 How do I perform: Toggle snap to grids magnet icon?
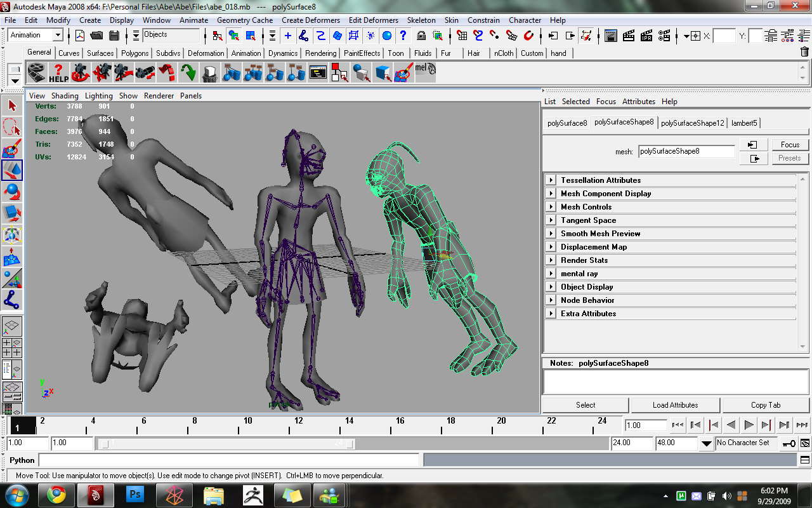(462, 36)
